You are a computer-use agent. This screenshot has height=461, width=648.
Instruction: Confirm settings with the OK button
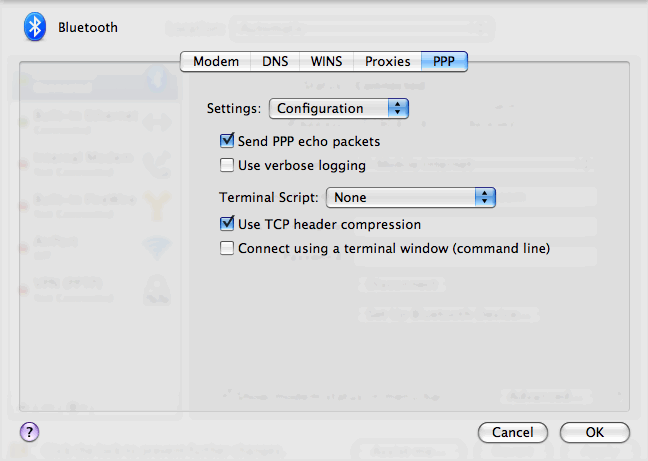pos(594,433)
